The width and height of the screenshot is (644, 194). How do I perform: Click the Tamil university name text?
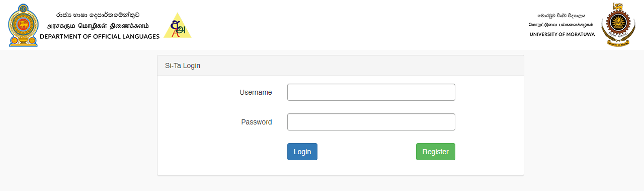click(x=561, y=25)
